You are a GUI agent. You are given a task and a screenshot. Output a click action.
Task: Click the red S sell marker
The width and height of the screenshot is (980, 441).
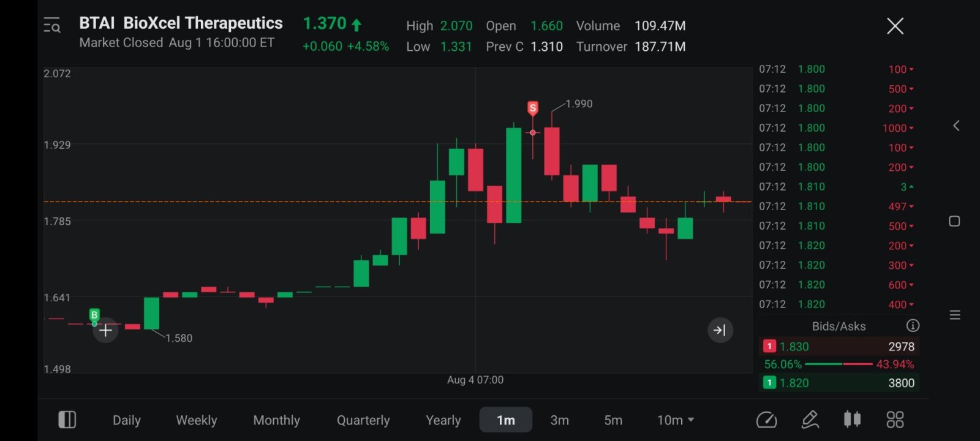click(x=533, y=108)
